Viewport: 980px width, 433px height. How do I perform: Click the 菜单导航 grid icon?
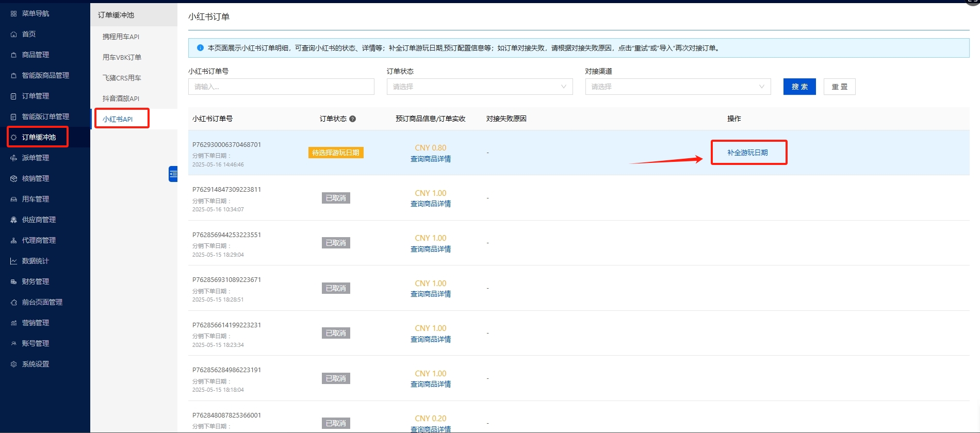point(13,13)
